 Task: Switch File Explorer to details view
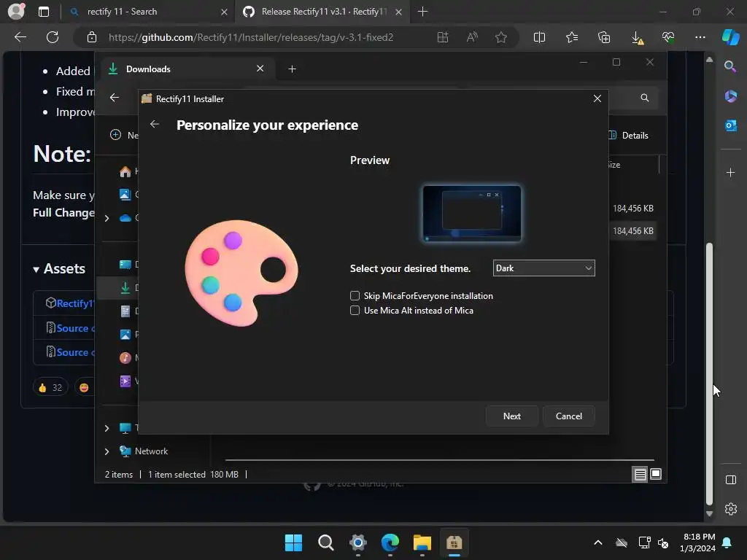(x=640, y=474)
